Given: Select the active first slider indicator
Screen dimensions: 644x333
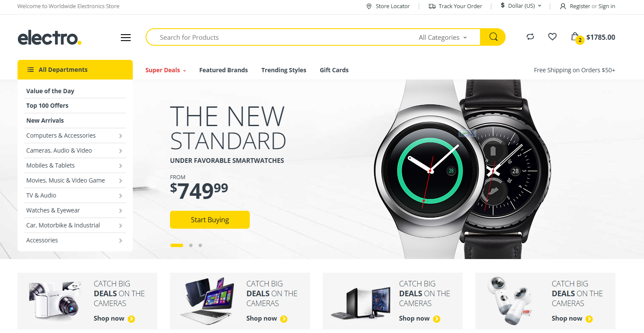Looking at the screenshot, I should pyautogui.click(x=177, y=245).
